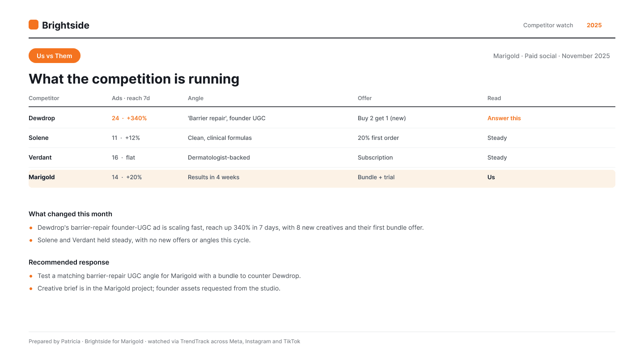This screenshot has height=362, width=644.
Task: Click the 'Solene and Verdant held steady' bullet
Action: [144, 240]
